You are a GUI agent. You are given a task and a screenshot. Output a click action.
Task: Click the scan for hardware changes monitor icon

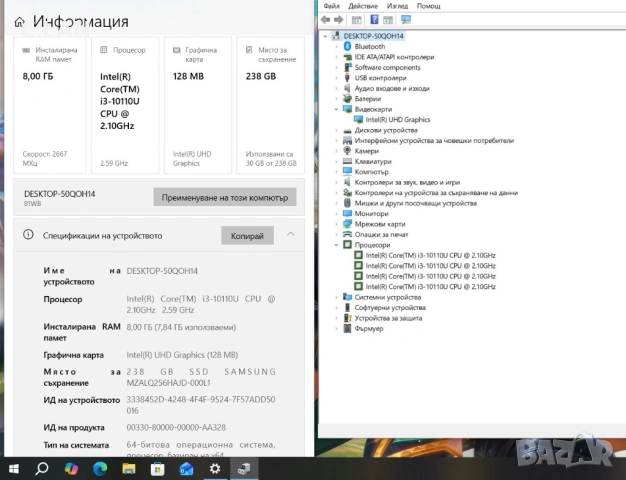pyautogui.click(x=406, y=20)
